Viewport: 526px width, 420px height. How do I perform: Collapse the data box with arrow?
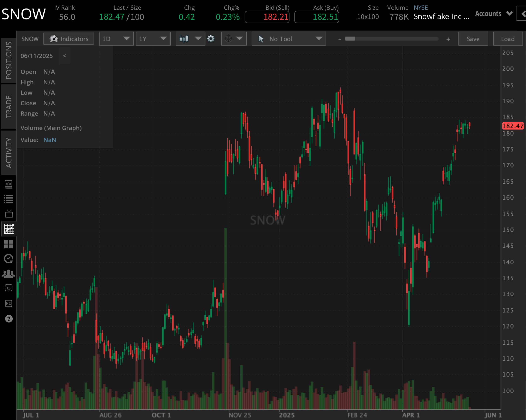[x=64, y=56]
